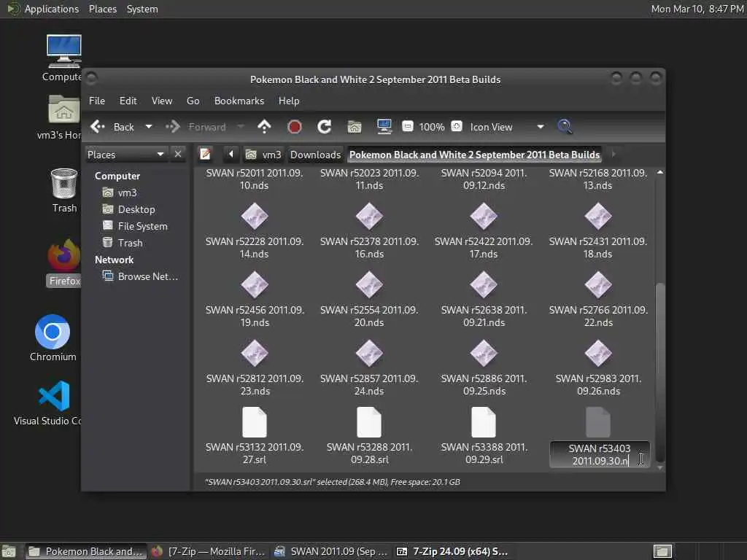747x560 pixels.
Task: Open the Places panel menu
Action: point(102,9)
